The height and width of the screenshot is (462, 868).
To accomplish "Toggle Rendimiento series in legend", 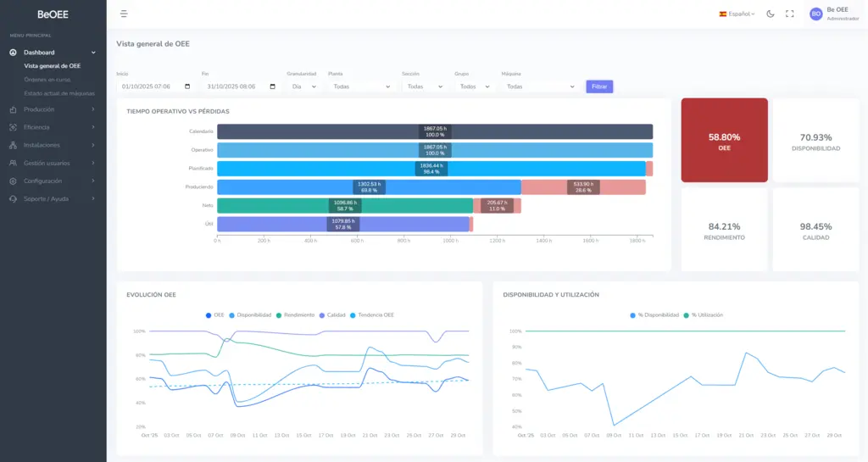I will point(295,314).
